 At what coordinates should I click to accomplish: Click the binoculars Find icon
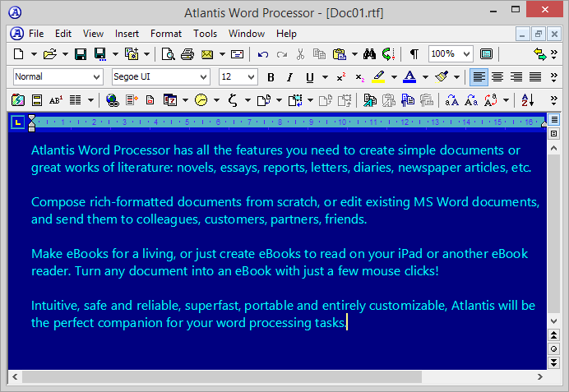[x=369, y=54]
